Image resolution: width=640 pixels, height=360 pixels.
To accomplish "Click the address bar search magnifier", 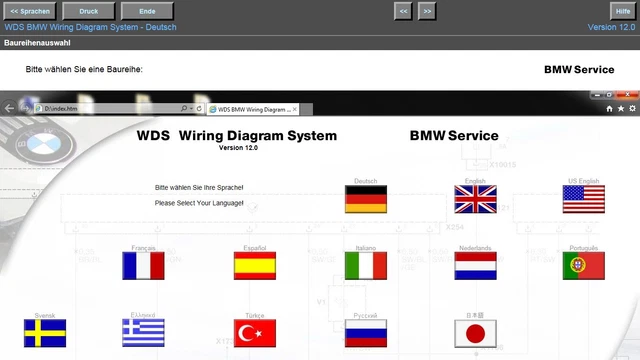I will tap(184, 109).
